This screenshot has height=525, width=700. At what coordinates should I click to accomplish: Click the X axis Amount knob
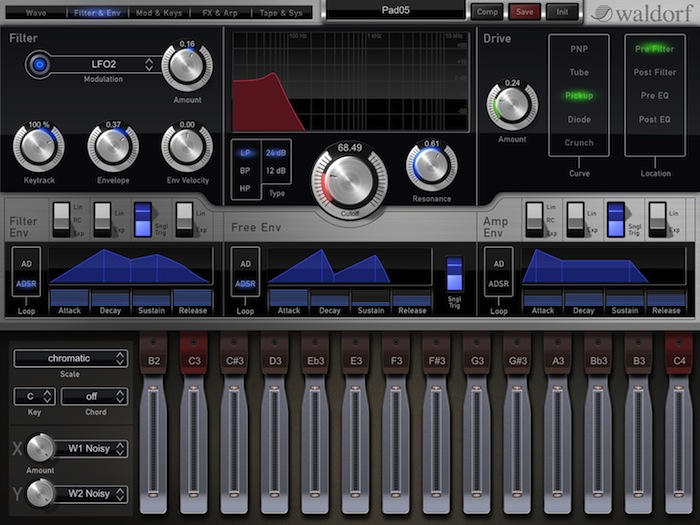pos(40,448)
